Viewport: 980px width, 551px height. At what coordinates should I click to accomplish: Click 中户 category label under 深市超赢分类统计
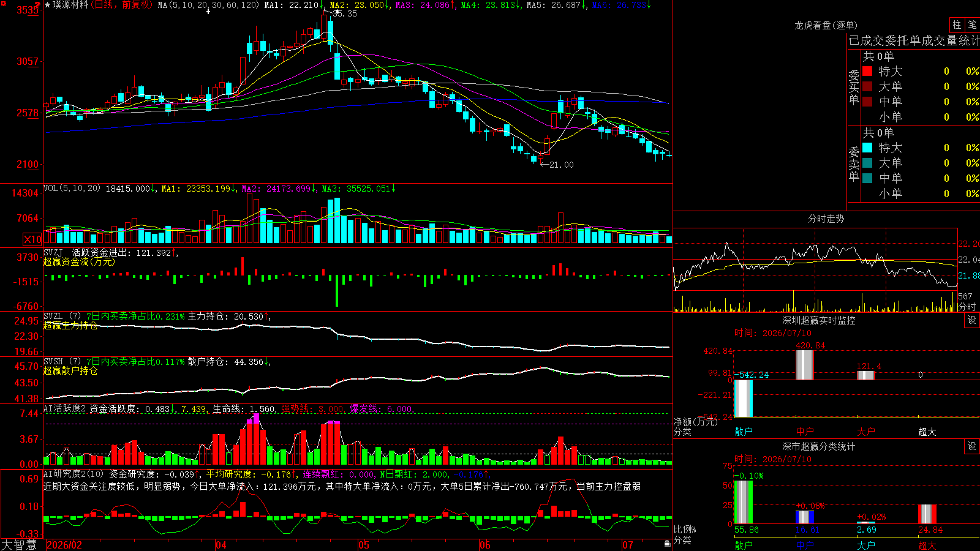pyautogui.click(x=805, y=545)
